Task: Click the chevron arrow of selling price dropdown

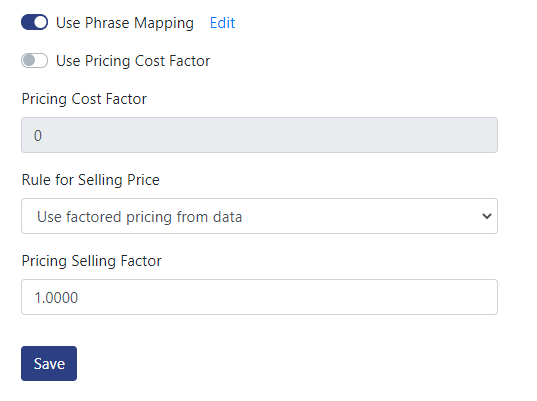Action: coord(487,216)
